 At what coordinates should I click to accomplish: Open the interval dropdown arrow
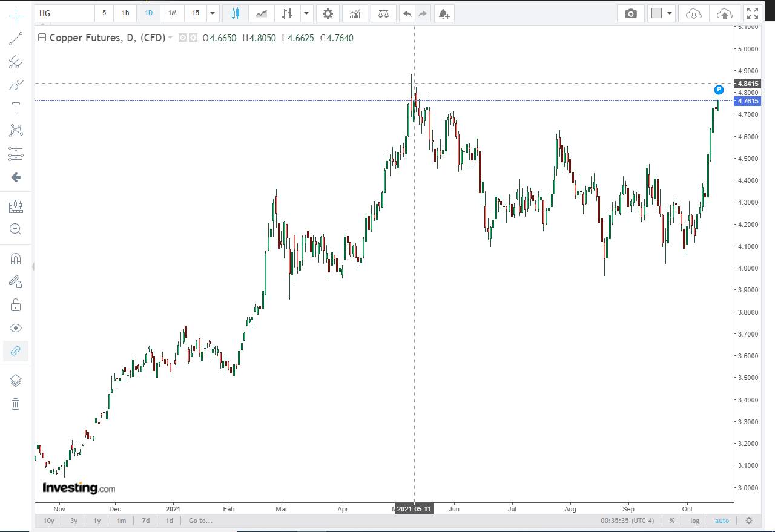click(x=212, y=13)
